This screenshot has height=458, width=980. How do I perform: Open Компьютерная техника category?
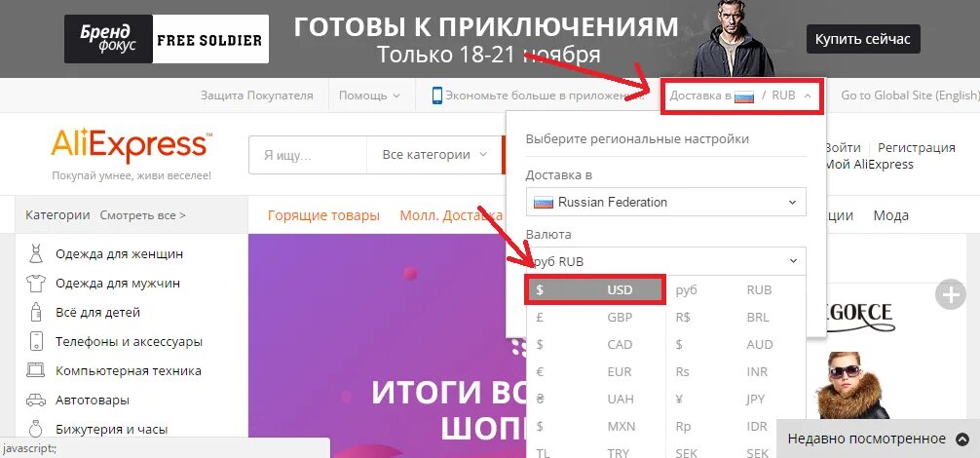(x=129, y=370)
